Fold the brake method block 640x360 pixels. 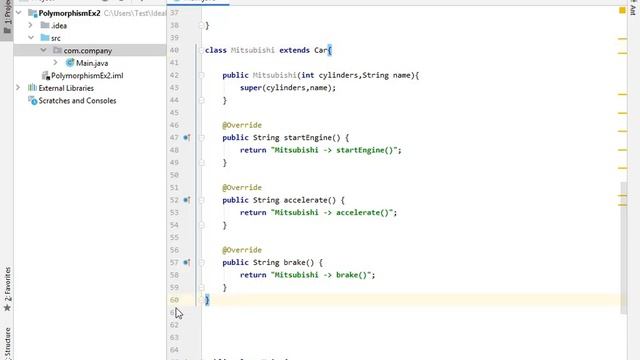click(201, 262)
